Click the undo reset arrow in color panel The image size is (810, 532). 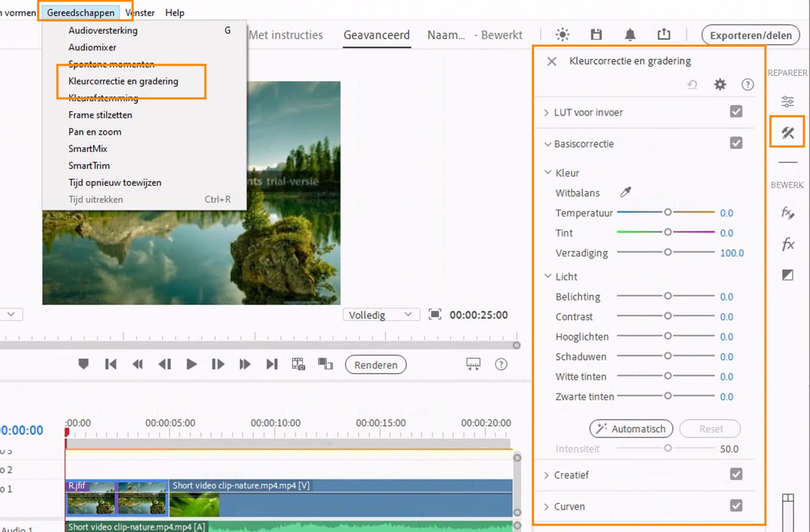click(x=692, y=84)
